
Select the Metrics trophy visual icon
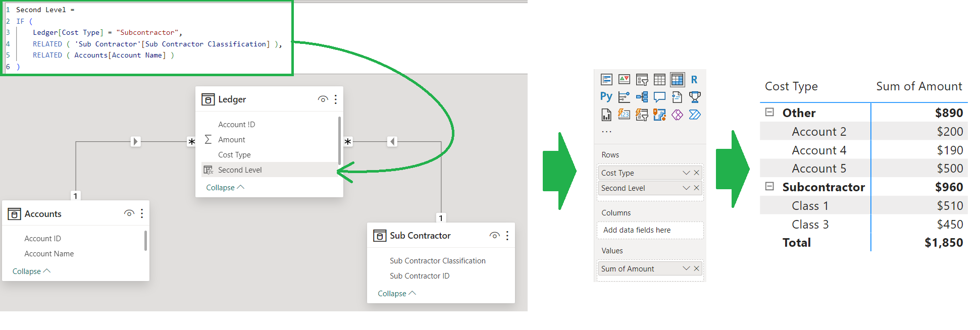tap(695, 97)
